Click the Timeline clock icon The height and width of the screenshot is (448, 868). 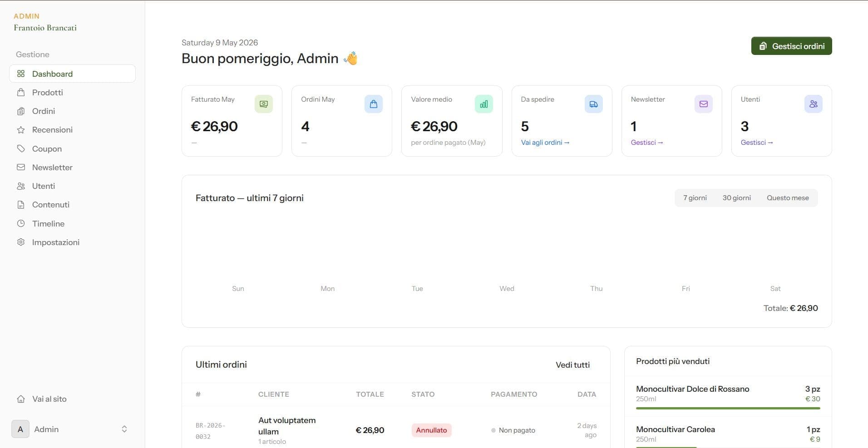[x=21, y=223]
